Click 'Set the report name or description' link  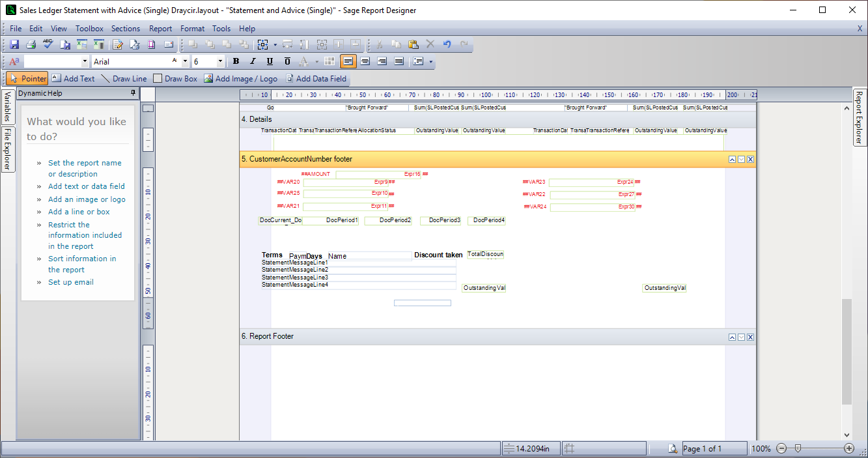[85, 168]
